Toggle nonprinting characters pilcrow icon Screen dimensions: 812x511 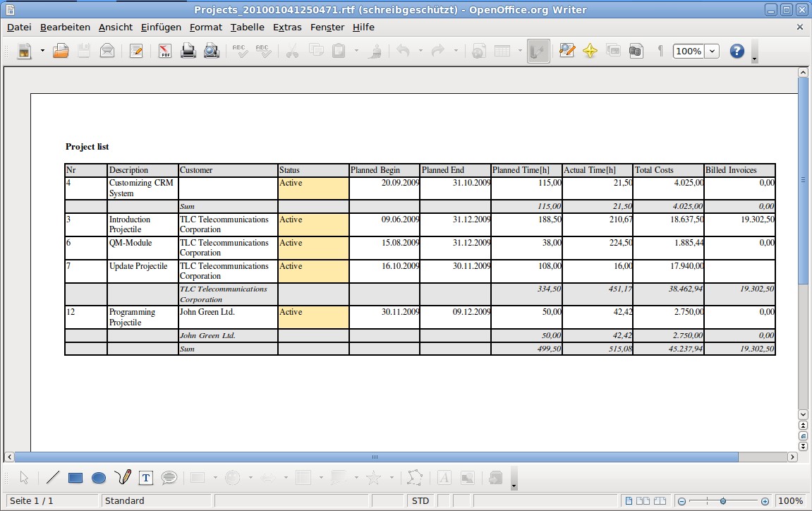(x=660, y=51)
